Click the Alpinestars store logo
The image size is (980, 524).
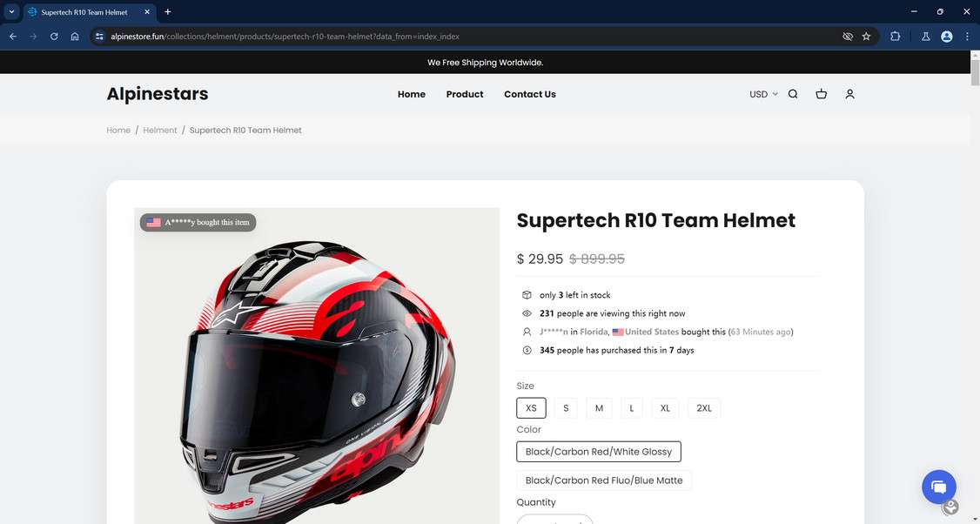pos(158,94)
